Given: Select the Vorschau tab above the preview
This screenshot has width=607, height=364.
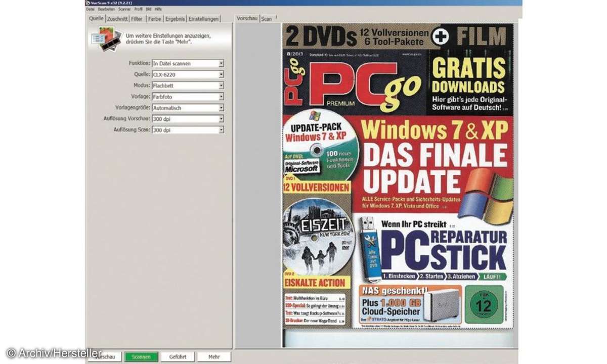Looking at the screenshot, I should pos(247,19).
